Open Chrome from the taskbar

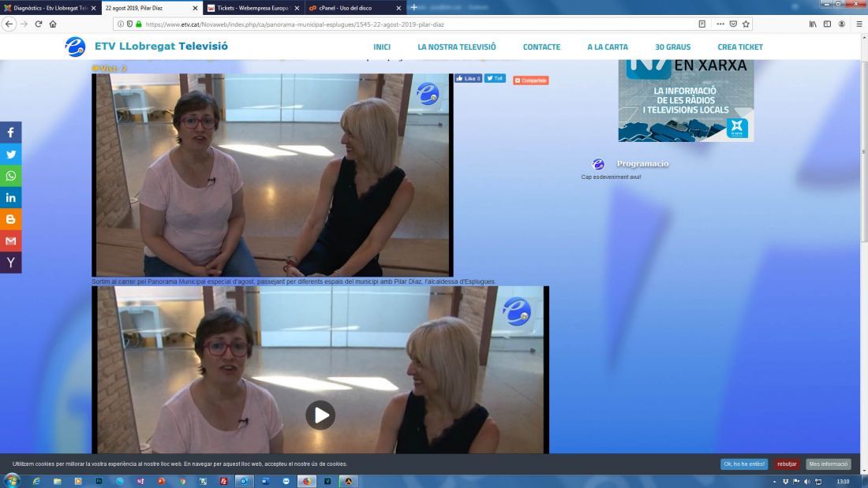[x=182, y=482]
